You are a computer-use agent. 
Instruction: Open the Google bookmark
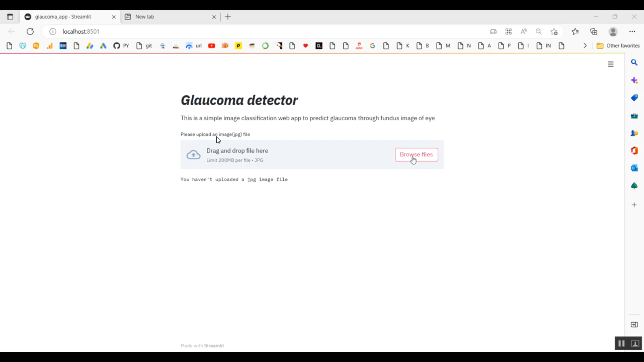click(373, 46)
